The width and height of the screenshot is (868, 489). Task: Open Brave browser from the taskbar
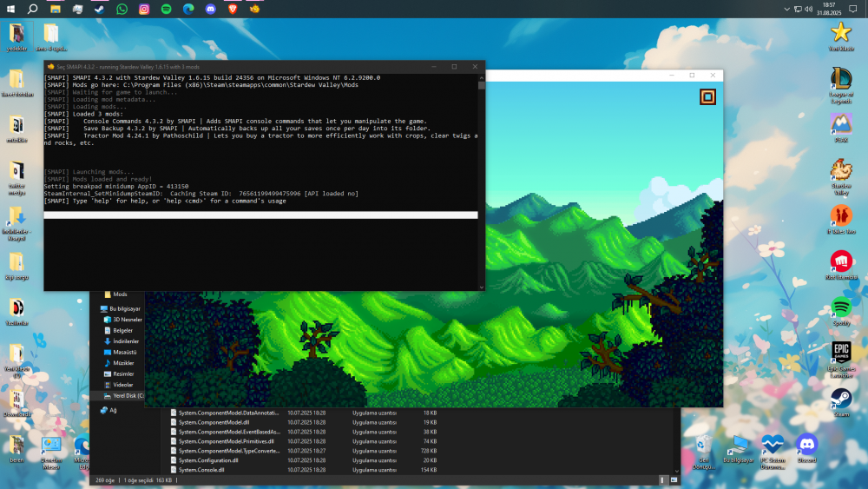[x=233, y=9]
